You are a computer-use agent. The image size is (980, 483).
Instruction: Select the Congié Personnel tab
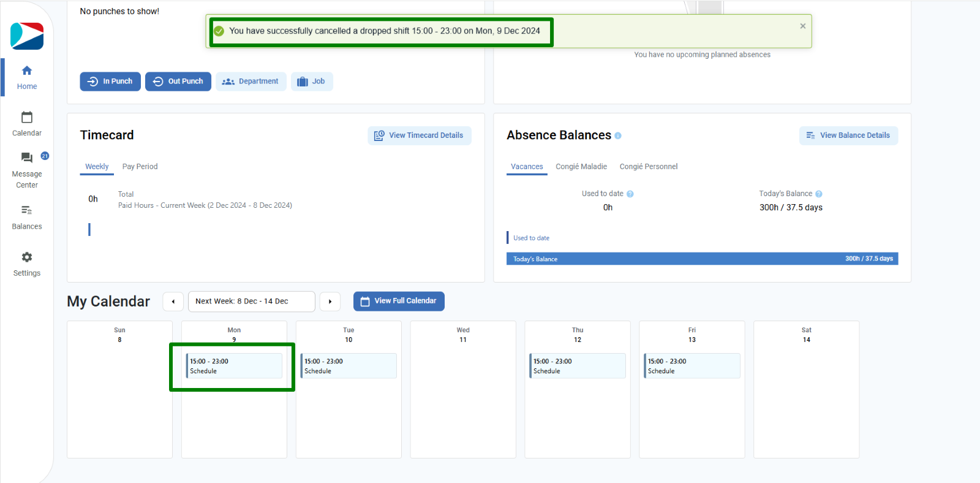[x=649, y=167]
